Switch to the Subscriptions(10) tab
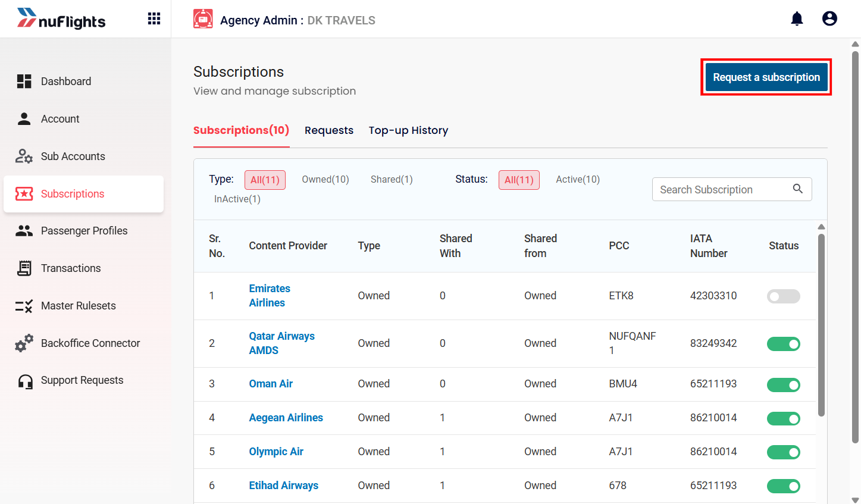 [x=241, y=130]
